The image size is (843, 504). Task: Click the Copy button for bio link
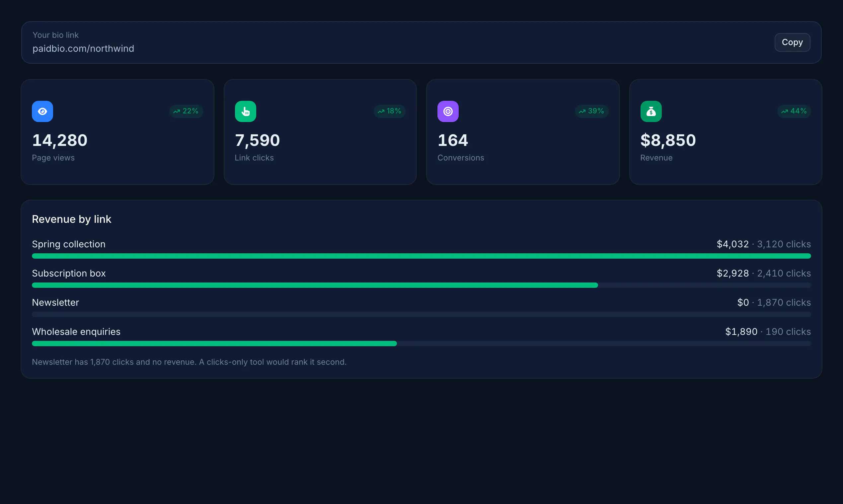tap(792, 42)
